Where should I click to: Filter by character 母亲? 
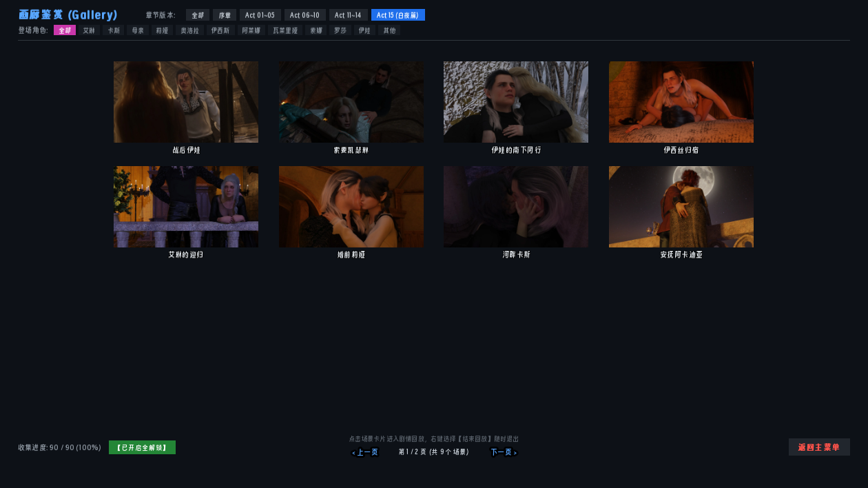click(x=138, y=30)
